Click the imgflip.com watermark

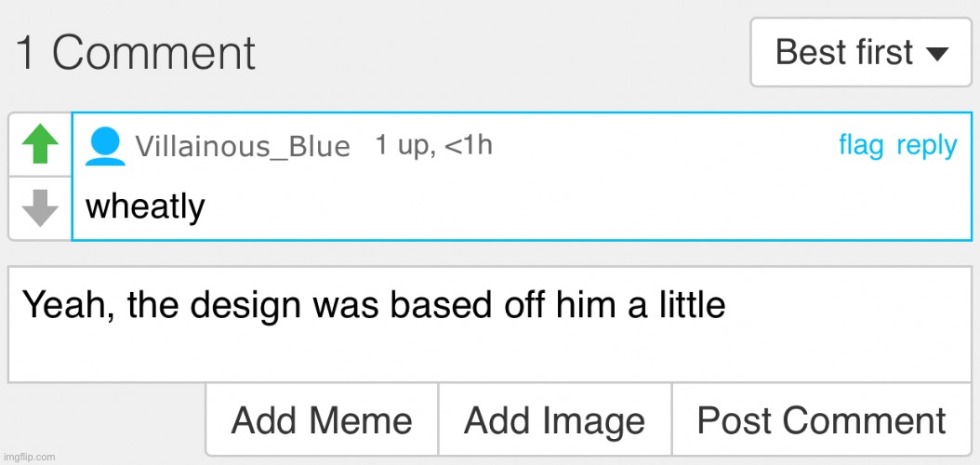(x=29, y=457)
